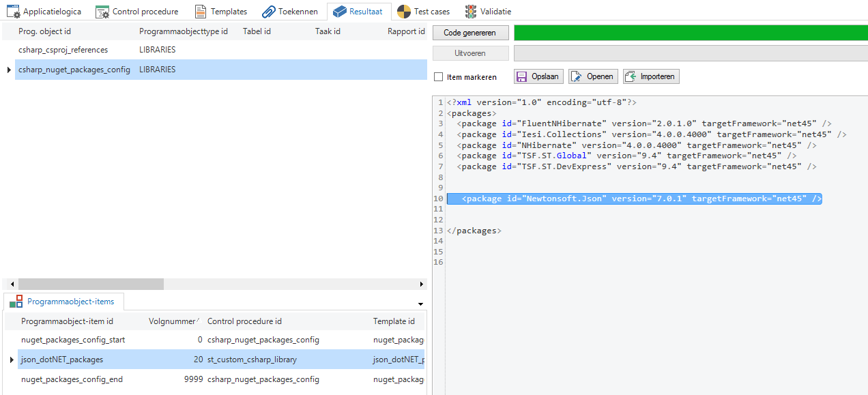Click the Prog. object id column header
The width and height of the screenshot is (868, 395).
pyautogui.click(x=44, y=31)
